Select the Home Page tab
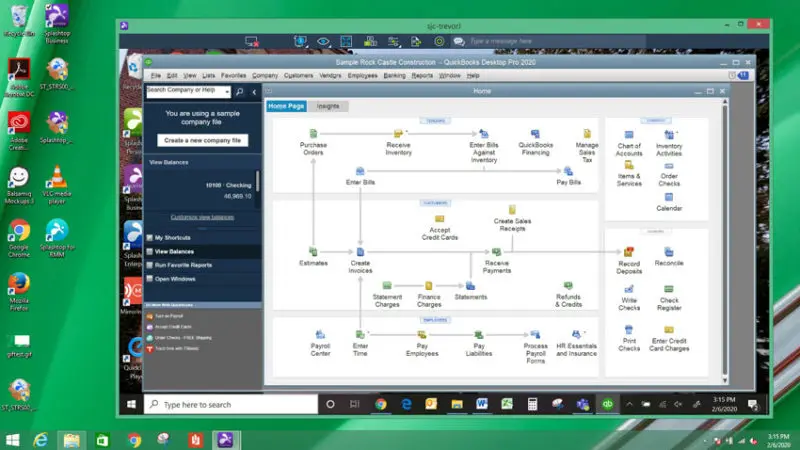Screen dimensions: 800x450 click(286, 106)
